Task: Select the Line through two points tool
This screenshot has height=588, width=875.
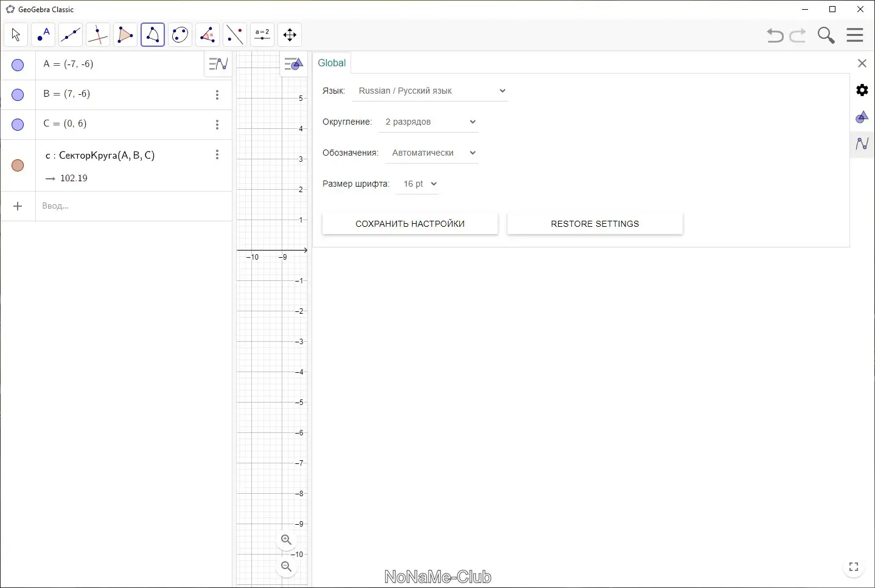Action: point(71,35)
